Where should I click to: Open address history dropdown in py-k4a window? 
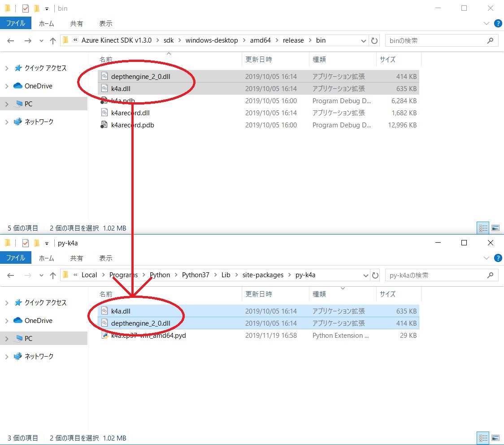tap(365, 275)
